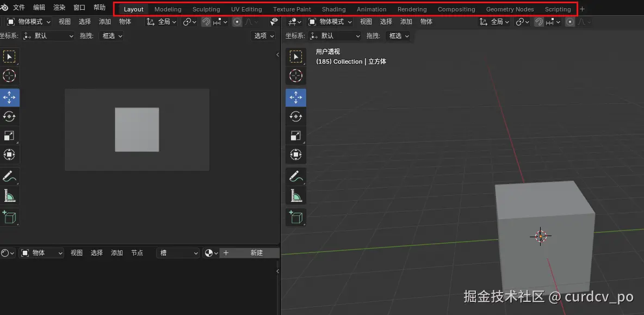Viewport: 644px width, 315px height.
Task: Switch to Modeling workspace tab
Action: click(x=168, y=9)
